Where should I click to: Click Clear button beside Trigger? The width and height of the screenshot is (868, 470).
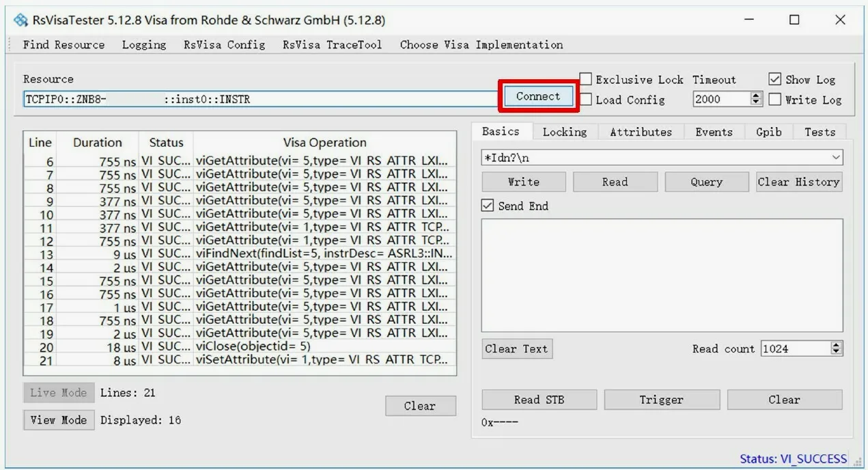pos(785,400)
